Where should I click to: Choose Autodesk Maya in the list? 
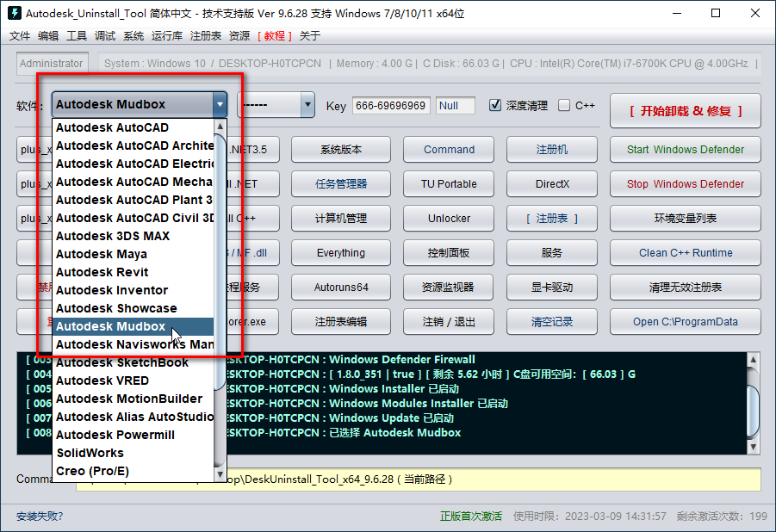pos(133,254)
